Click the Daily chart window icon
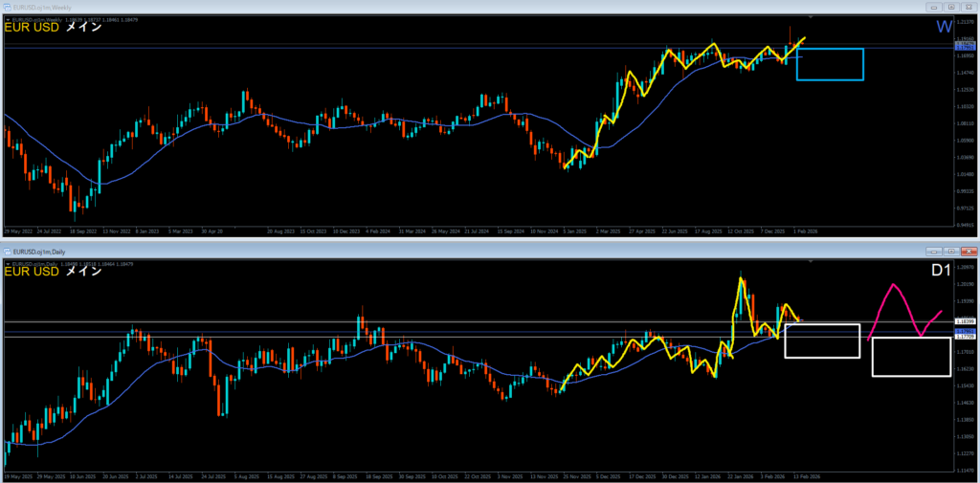 [x=7, y=250]
